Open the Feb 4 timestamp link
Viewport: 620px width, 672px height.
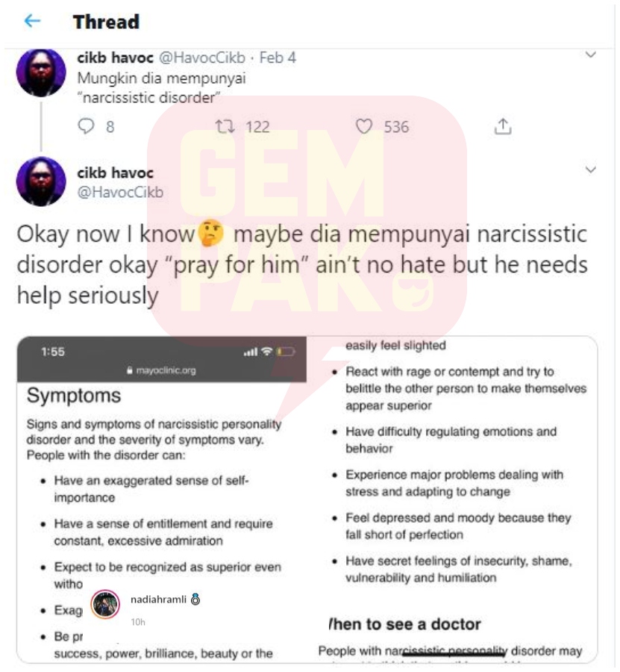tap(278, 57)
